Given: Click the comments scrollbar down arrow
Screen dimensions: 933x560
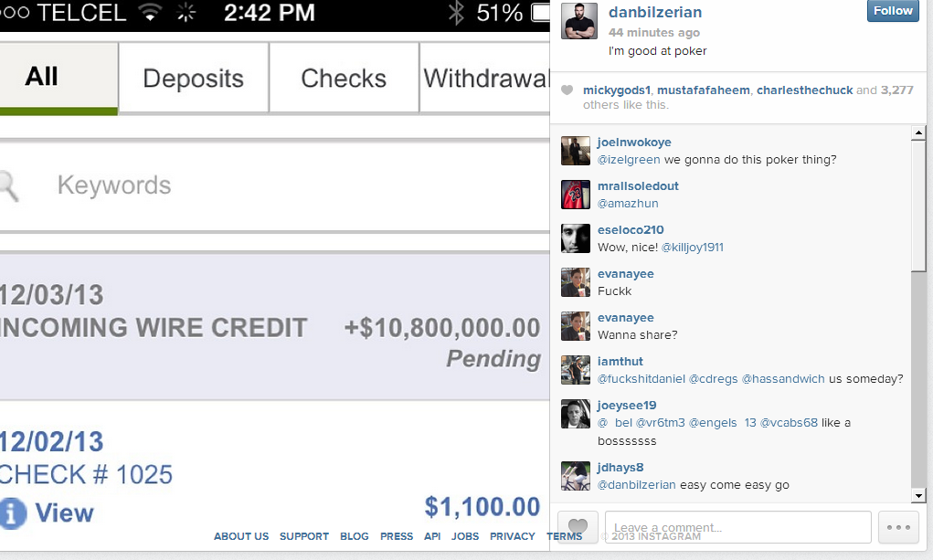Looking at the screenshot, I should click(x=918, y=495).
